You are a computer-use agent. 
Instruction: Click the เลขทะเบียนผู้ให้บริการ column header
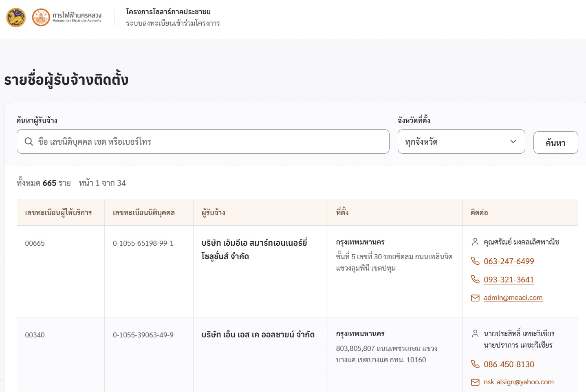pos(58,213)
